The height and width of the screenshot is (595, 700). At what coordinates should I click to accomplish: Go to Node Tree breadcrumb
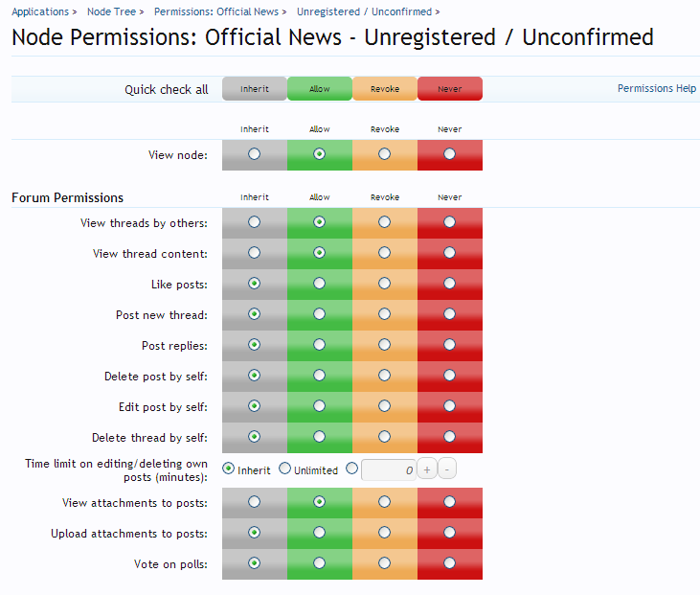pyautogui.click(x=111, y=11)
